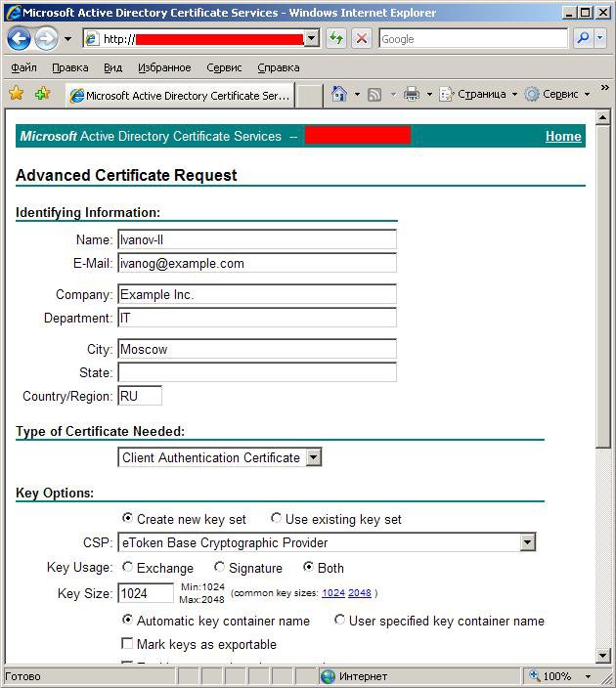The width and height of the screenshot is (616, 688).
Task: Click the Favorites Center star icon
Action: point(17,94)
